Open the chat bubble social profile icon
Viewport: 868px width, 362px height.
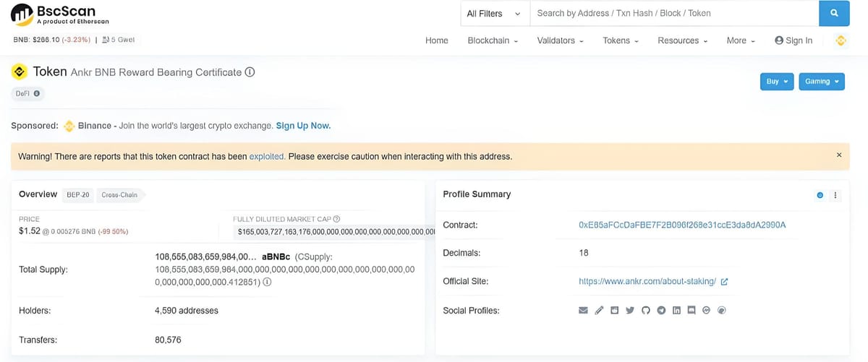tap(692, 311)
